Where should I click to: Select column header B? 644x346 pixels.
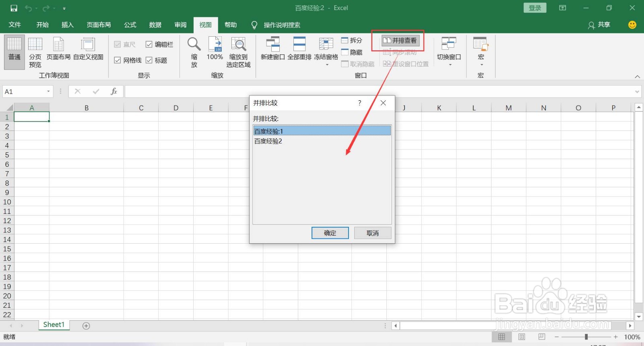pos(86,108)
